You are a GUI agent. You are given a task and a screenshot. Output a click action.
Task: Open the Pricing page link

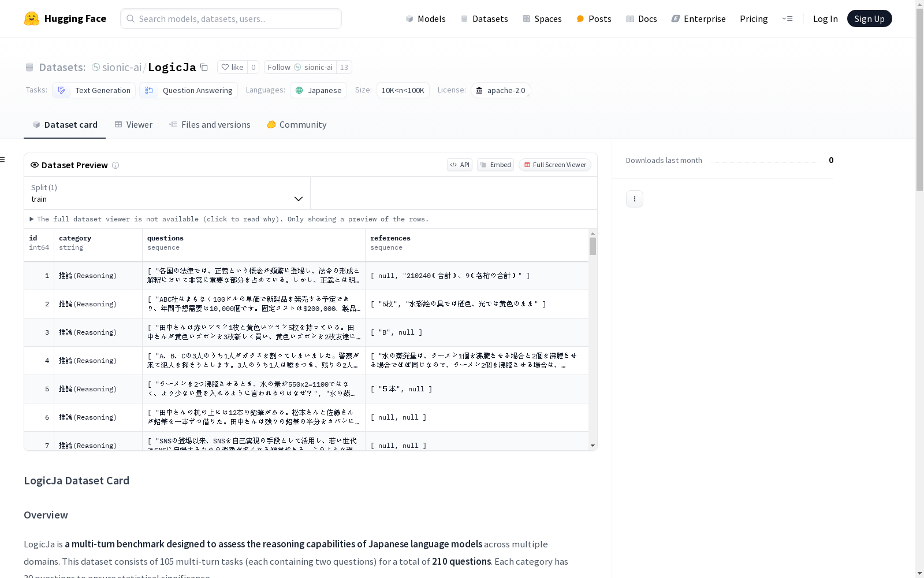tap(754, 18)
